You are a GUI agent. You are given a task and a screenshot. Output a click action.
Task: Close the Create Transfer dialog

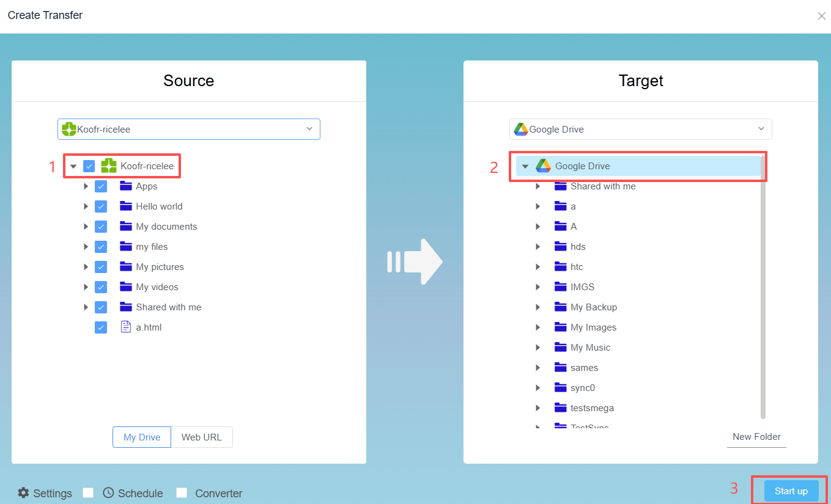(821, 16)
